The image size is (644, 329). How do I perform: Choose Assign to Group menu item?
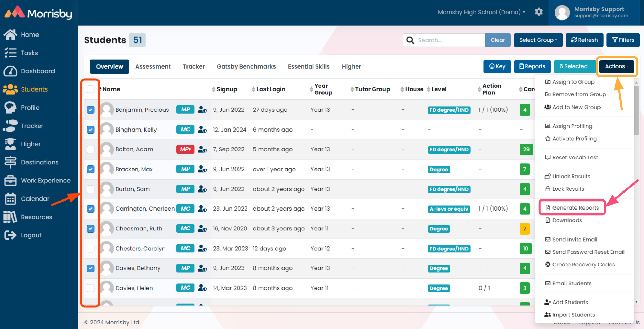[x=570, y=82]
